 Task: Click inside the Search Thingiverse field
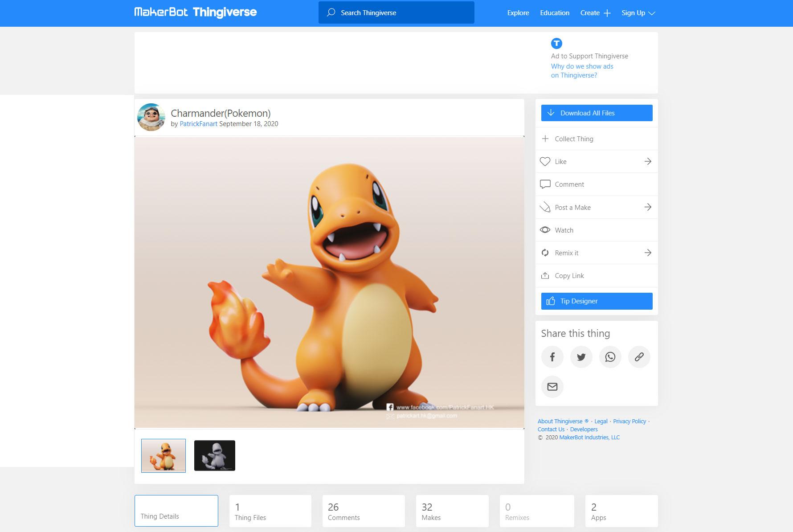396,12
